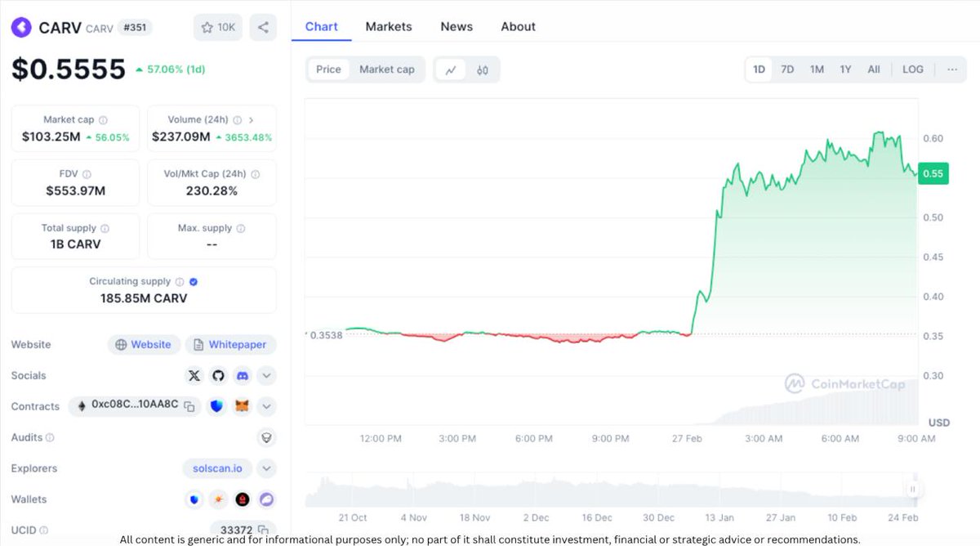Open the purple ring wallet icon
The width and height of the screenshot is (980, 546).
point(266,499)
